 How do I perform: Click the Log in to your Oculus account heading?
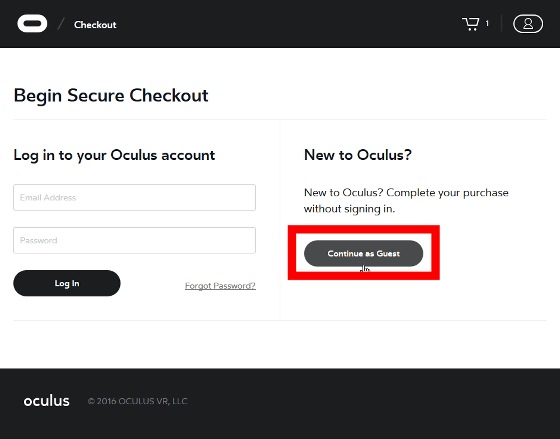[x=114, y=155]
